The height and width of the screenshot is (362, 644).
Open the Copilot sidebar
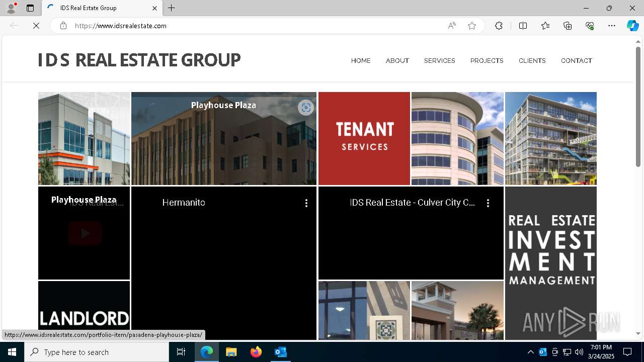point(632,26)
